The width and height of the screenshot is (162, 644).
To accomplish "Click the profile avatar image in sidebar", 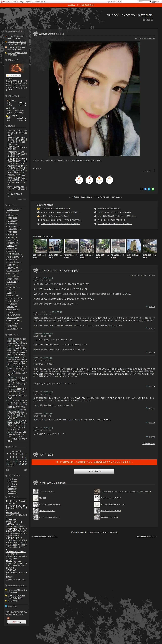I will 17,68.
